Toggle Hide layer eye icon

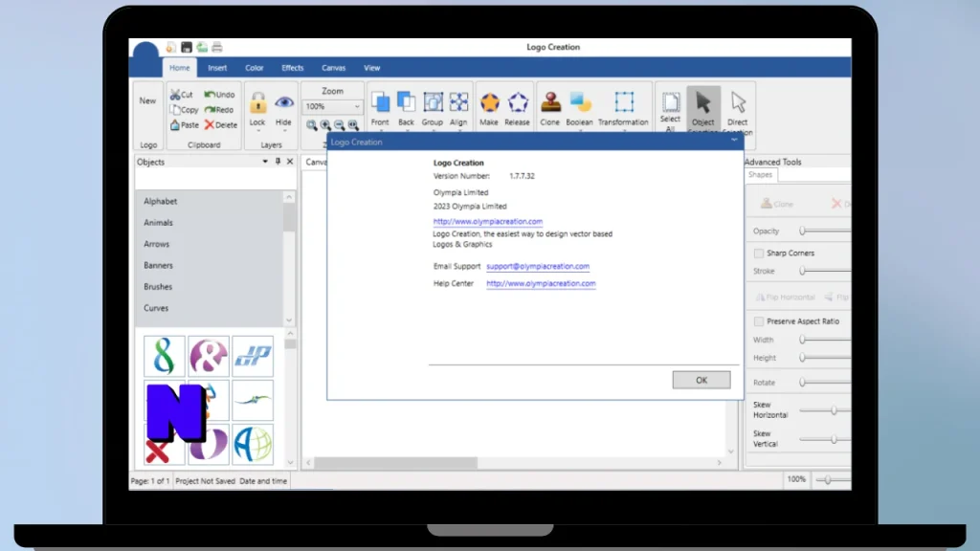(x=283, y=109)
